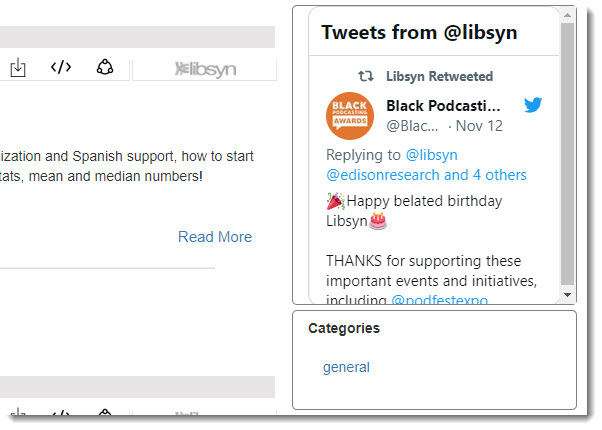
Task: Open the Read More link
Action: click(215, 237)
